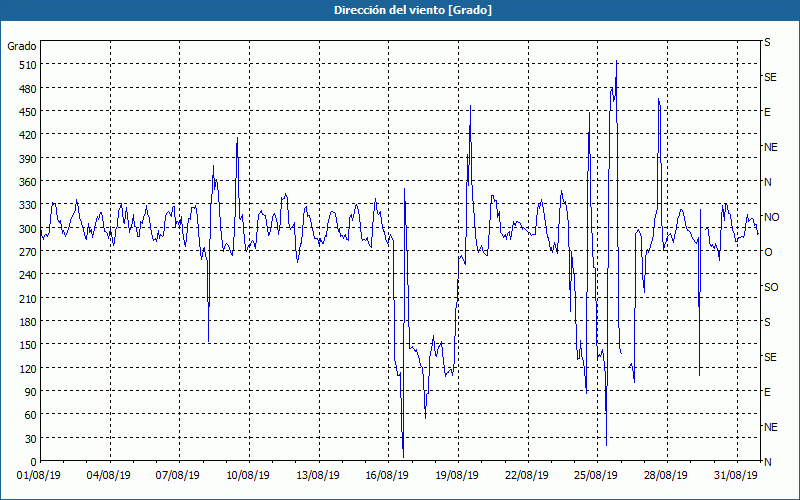The width and height of the screenshot is (800, 500).
Task: Select the 180 value on the y-axis
Action: coord(28,321)
